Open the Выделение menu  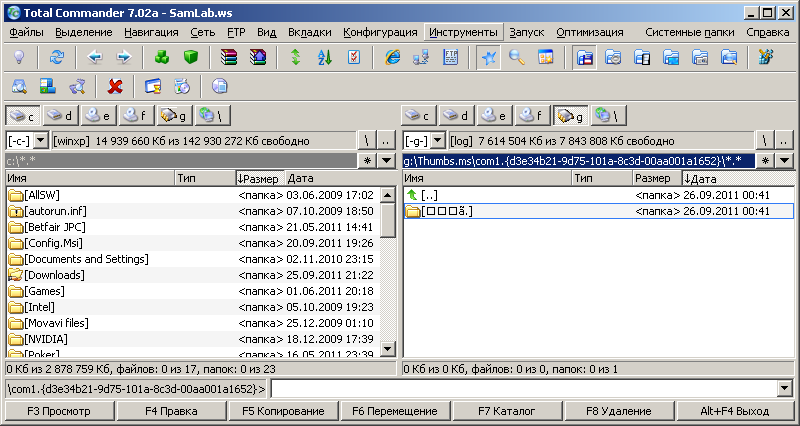[x=84, y=32]
